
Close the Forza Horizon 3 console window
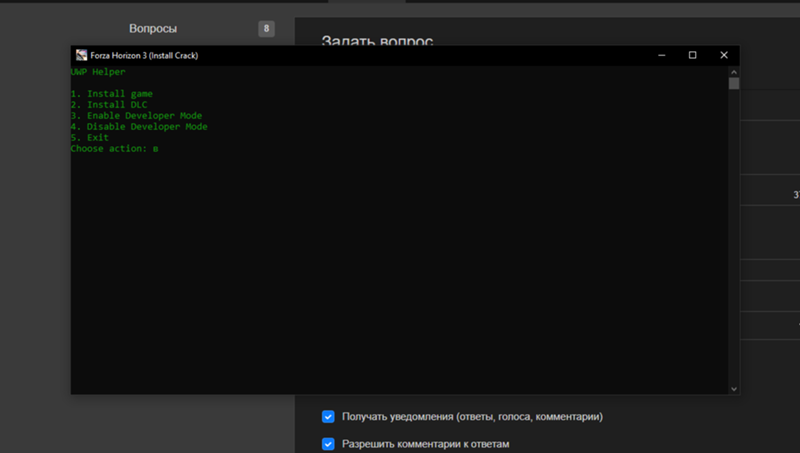[x=724, y=55]
